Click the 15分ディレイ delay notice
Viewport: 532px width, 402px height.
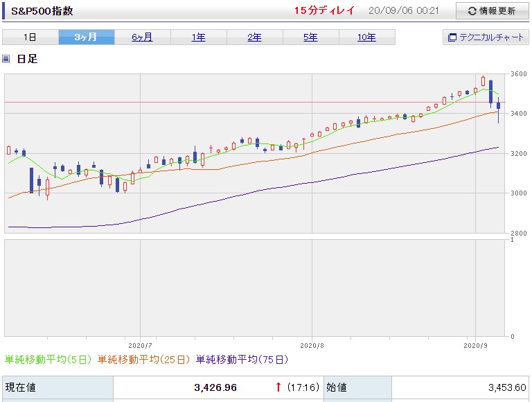[x=324, y=11]
